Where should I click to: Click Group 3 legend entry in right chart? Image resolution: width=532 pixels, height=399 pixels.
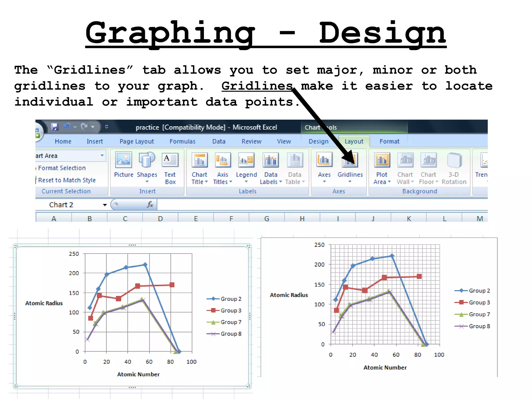click(x=472, y=302)
